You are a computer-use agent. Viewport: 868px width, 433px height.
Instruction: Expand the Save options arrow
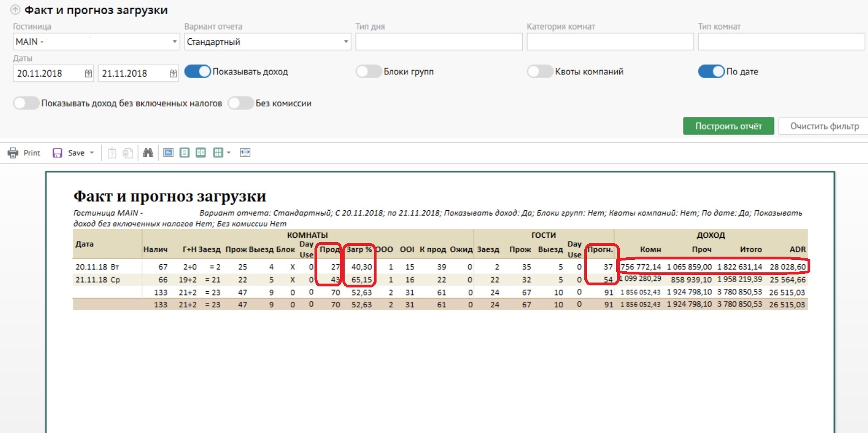(92, 153)
